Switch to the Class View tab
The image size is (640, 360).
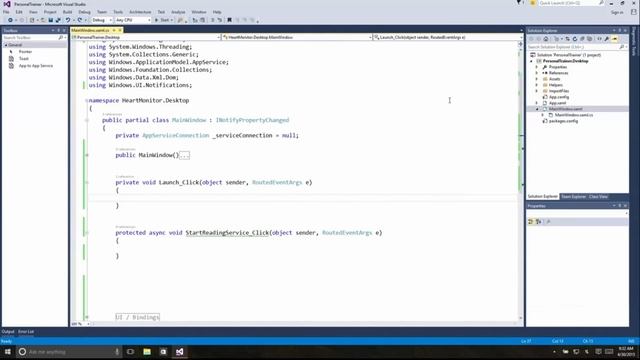point(598,197)
